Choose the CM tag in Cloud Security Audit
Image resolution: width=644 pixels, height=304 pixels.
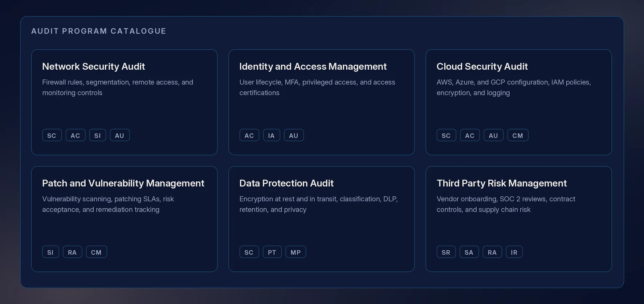pyautogui.click(x=518, y=135)
